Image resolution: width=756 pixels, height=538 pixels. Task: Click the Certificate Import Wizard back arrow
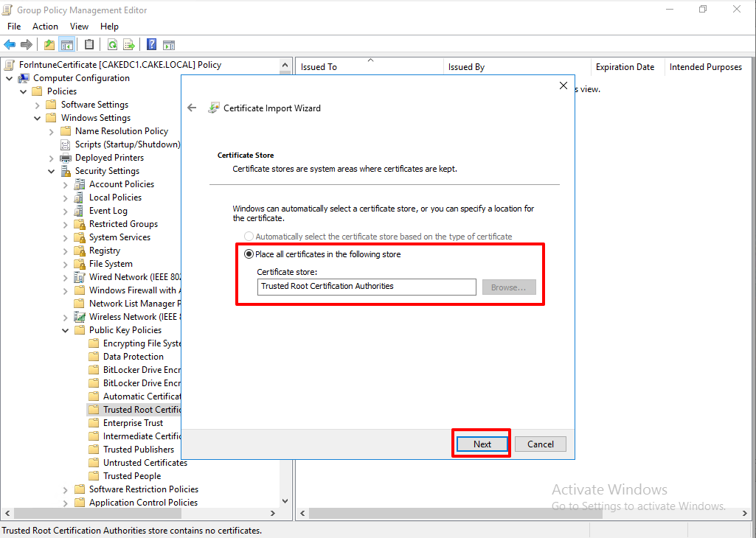click(192, 108)
